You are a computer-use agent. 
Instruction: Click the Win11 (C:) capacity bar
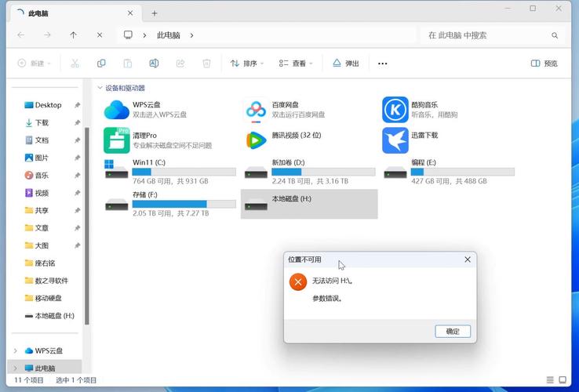[184, 172]
